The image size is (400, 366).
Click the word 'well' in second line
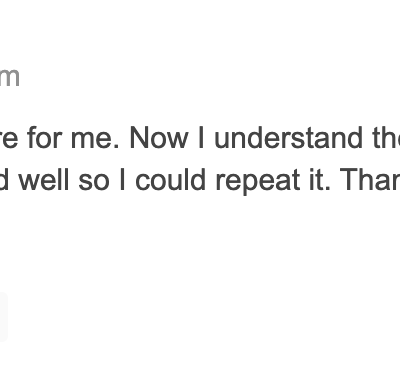pos(44,180)
